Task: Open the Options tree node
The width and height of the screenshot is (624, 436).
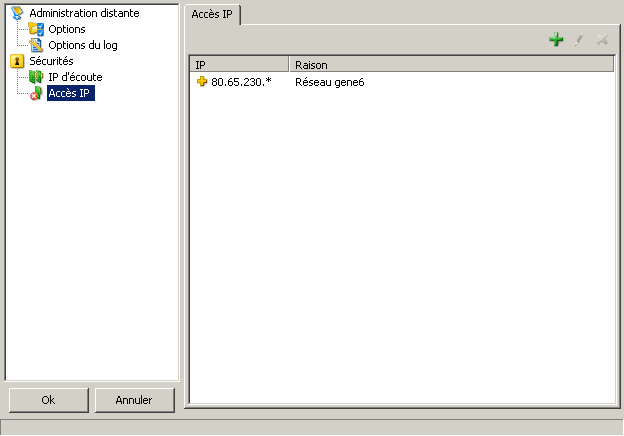Action: point(67,29)
